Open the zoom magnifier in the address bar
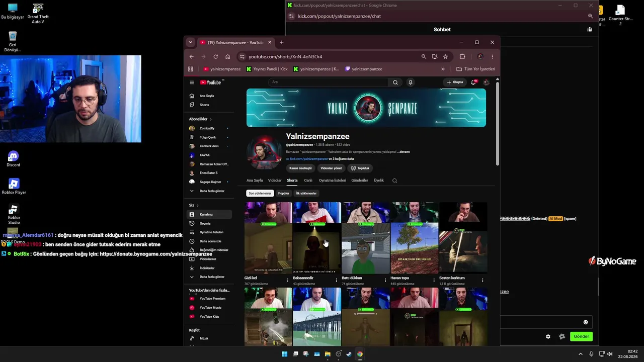Image resolution: width=644 pixels, height=362 pixels. 424,57
